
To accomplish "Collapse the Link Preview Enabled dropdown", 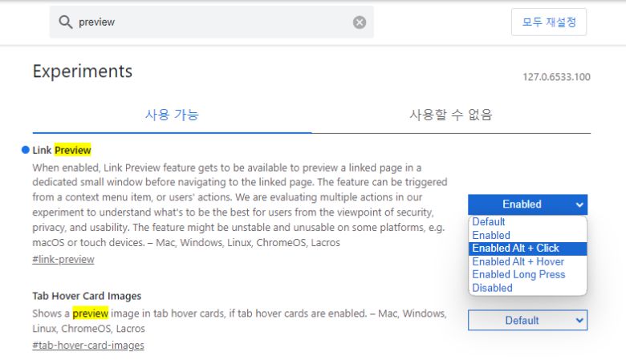I will point(527,204).
